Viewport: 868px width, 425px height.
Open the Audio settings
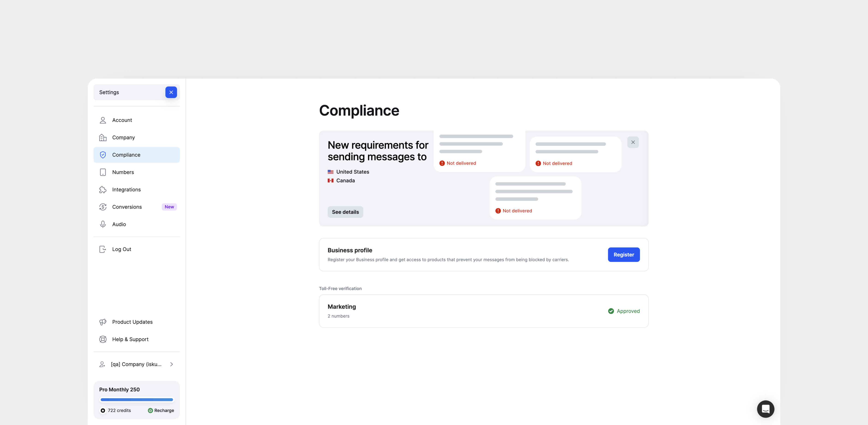136,225
